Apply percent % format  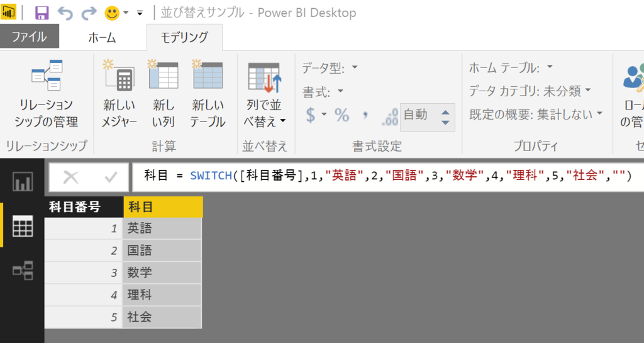coord(341,115)
